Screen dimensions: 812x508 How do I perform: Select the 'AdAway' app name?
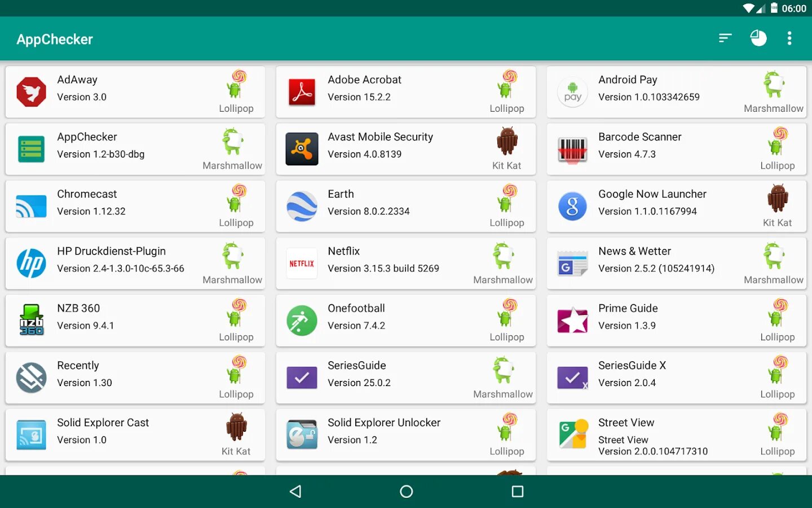coord(77,80)
